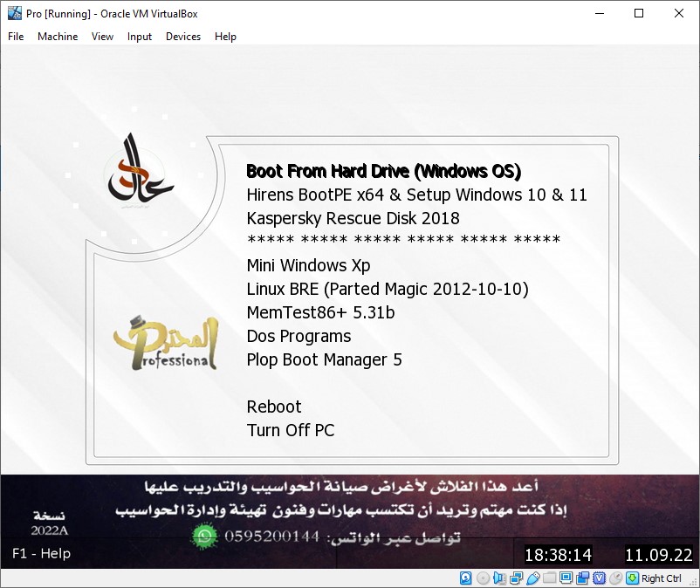
Task: Click the F1 - Help label
Action: pyautogui.click(x=42, y=553)
